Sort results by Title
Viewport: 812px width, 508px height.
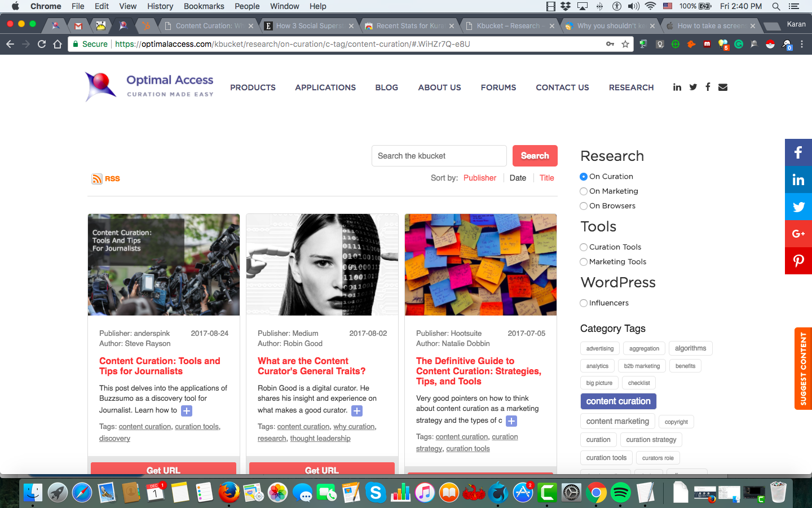547,178
